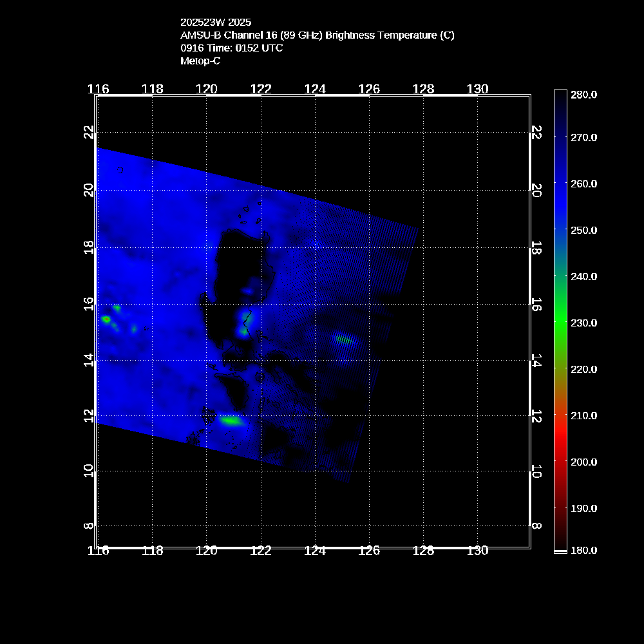
Task: Click the 180.0 label at colorbar bottom
Action: coord(584,550)
